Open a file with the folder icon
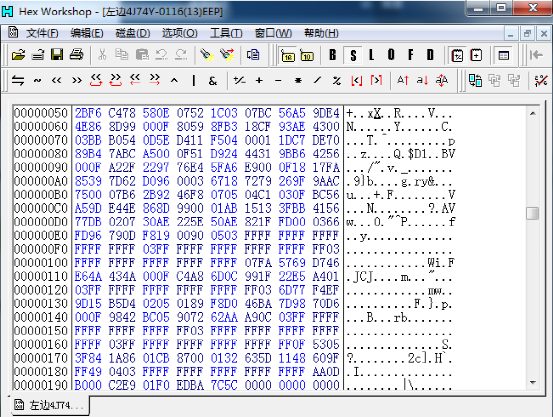The width and height of the screenshot is (553, 417). [18, 55]
